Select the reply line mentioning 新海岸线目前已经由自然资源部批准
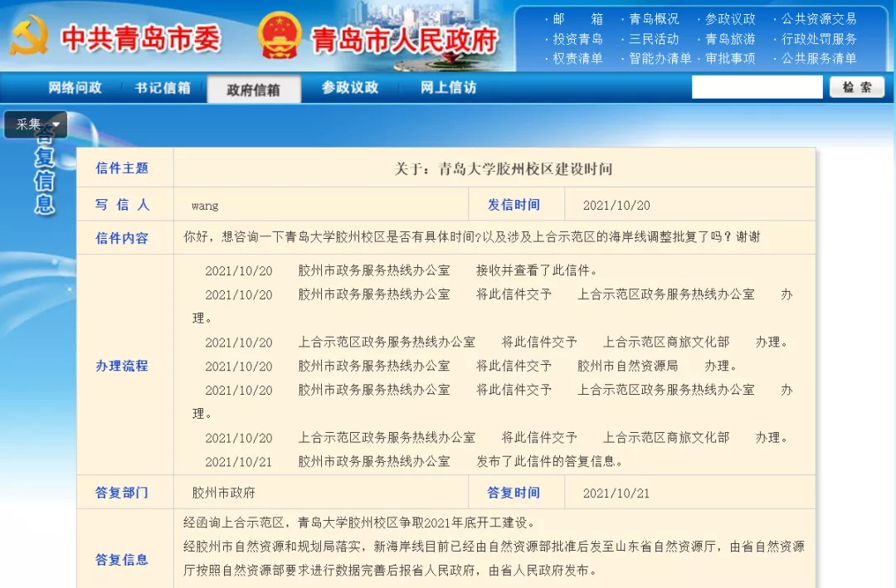896x588 pixels. pos(494,547)
